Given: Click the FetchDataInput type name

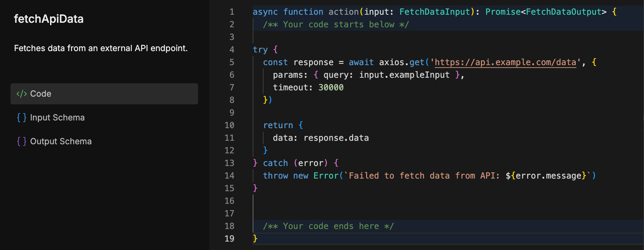Looking at the screenshot, I should tap(435, 12).
